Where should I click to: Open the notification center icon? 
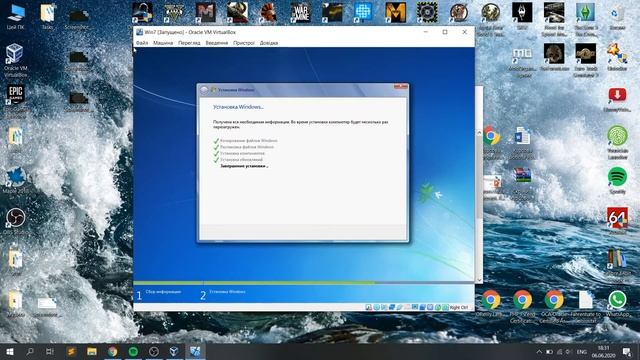coord(627,351)
